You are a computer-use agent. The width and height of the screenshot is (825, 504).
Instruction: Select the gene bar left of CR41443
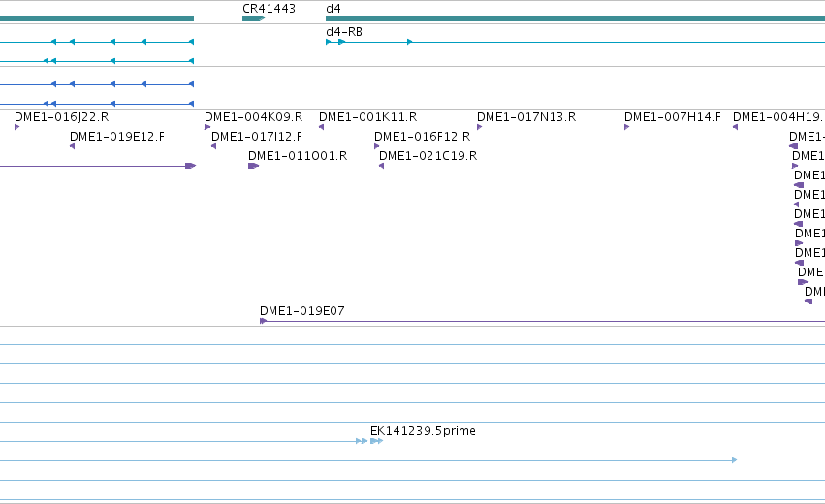point(97,18)
